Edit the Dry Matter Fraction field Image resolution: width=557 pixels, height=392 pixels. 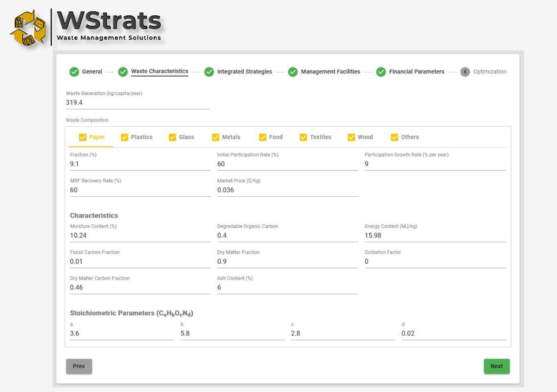[x=287, y=262]
